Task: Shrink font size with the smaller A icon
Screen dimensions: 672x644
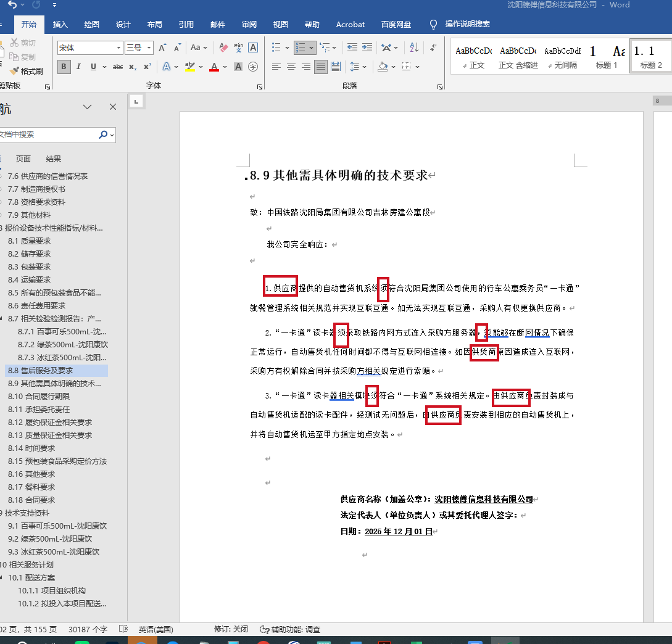Action: 178,47
